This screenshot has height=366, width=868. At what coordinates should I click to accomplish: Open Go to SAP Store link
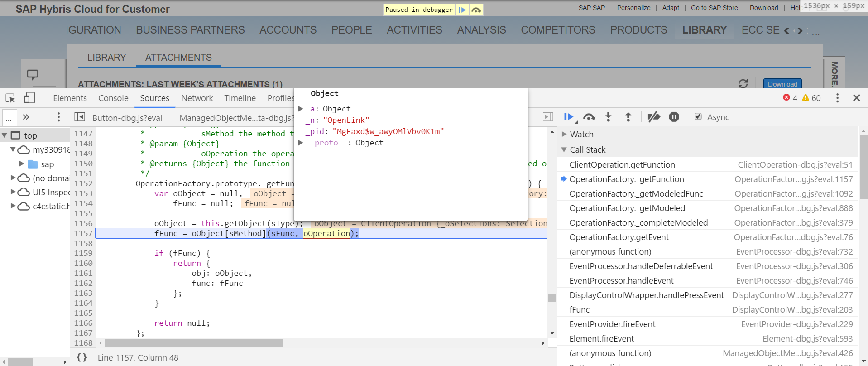click(714, 8)
